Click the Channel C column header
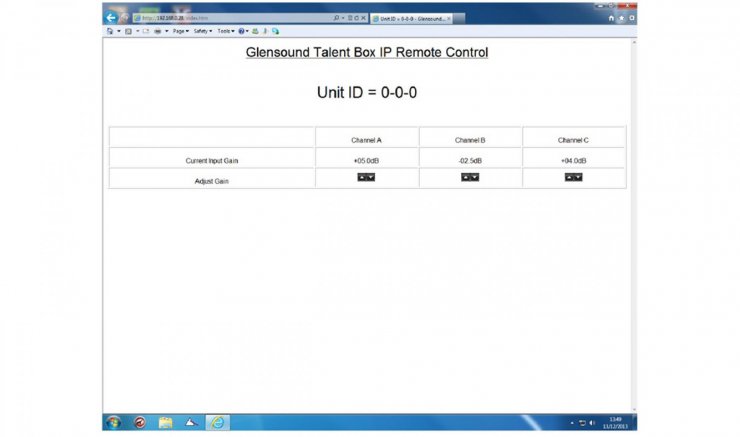Image resolution: width=740 pixels, height=437 pixels. tap(573, 140)
